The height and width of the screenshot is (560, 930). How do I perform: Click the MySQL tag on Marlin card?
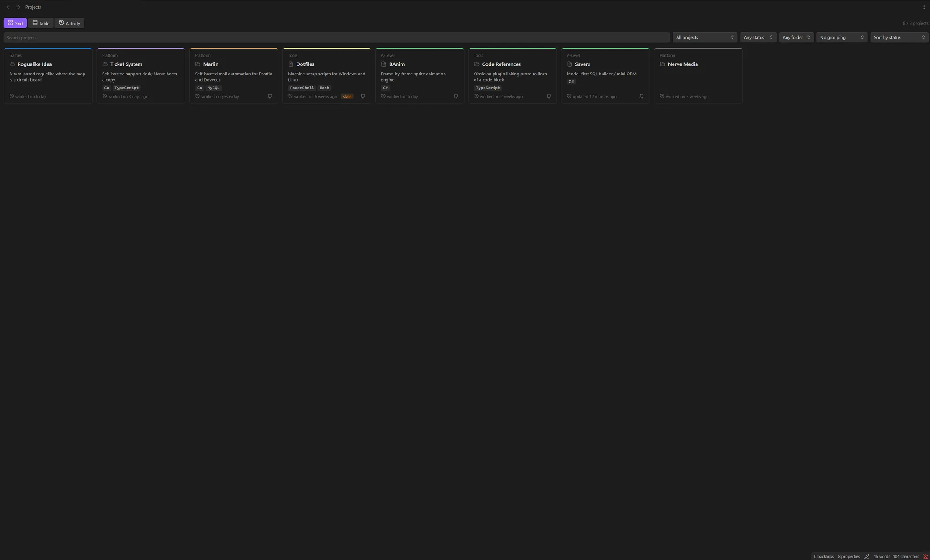coord(213,88)
